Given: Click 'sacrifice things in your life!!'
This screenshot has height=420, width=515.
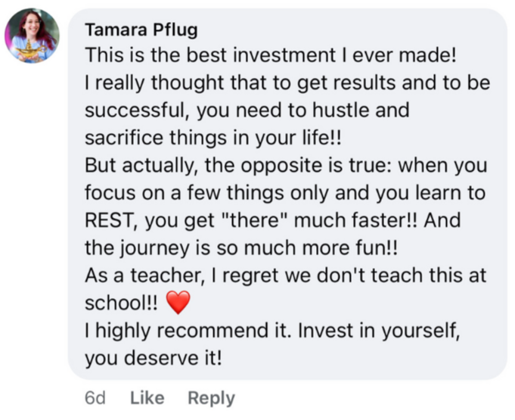Looking at the screenshot, I should (x=213, y=138).
